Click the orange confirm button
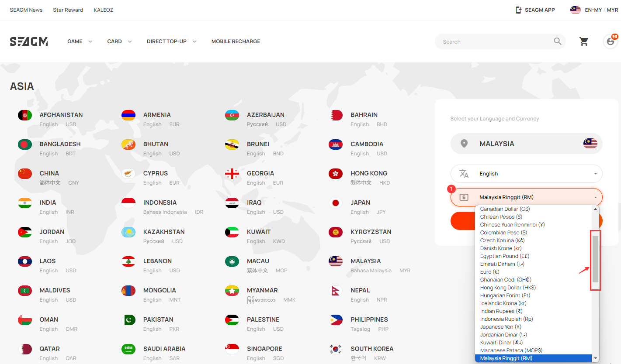 point(462,221)
